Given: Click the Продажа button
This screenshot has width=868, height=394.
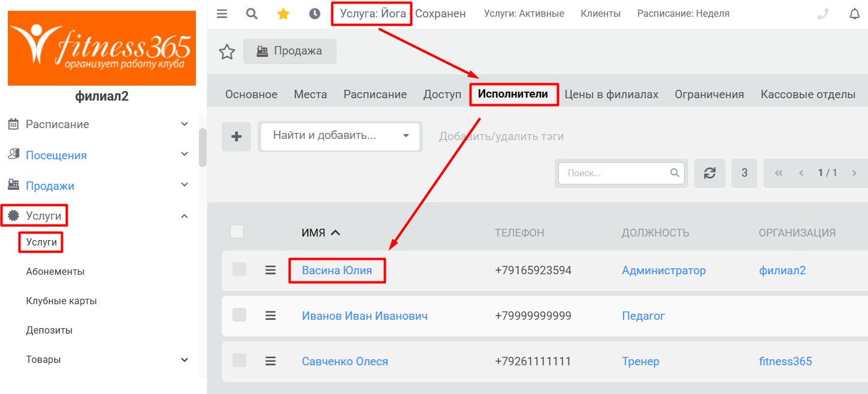Looking at the screenshot, I should (x=290, y=51).
